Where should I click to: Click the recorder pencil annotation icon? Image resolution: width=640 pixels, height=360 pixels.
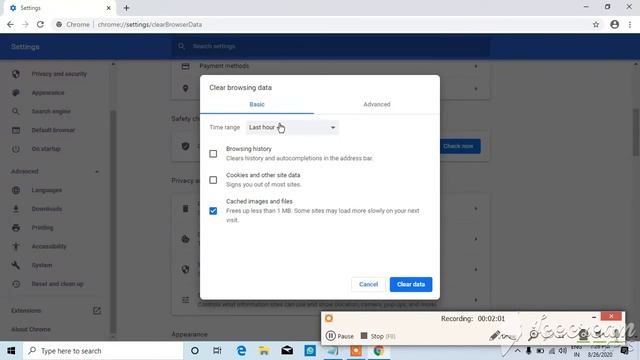pos(494,336)
